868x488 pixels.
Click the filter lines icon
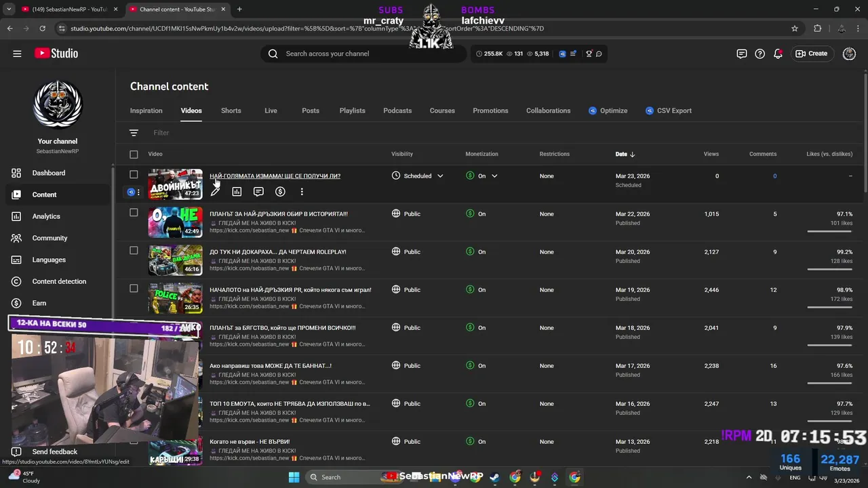[134, 133]
